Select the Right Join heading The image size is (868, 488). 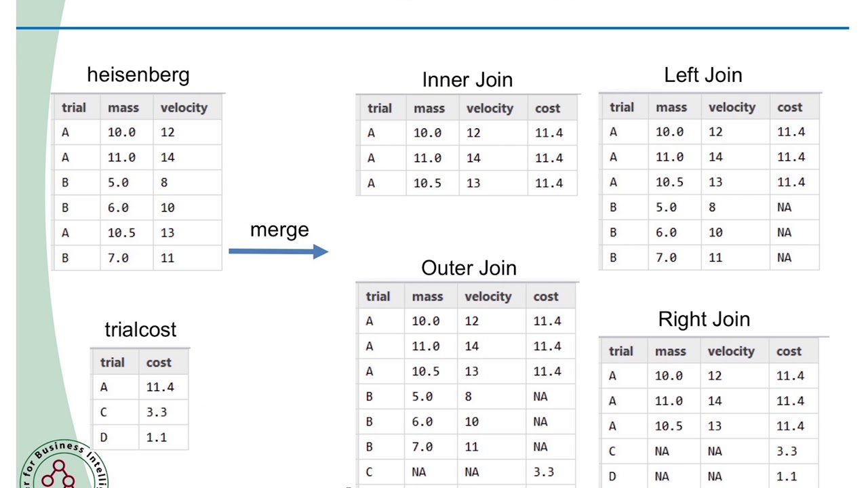704,319
